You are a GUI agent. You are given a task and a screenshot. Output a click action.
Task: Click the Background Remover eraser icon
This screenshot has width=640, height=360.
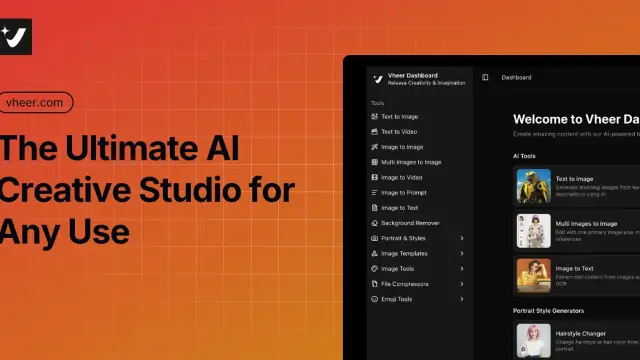pos(374,223)
